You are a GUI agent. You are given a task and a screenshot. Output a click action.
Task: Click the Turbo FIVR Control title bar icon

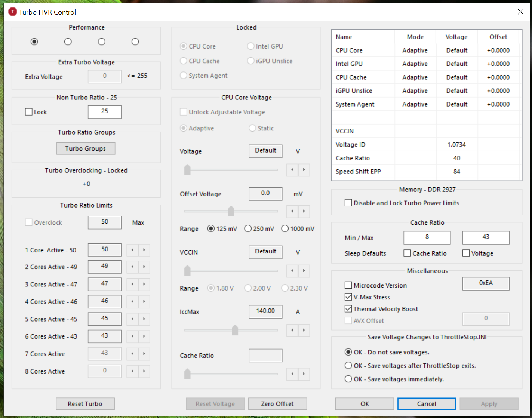[12, 12]
